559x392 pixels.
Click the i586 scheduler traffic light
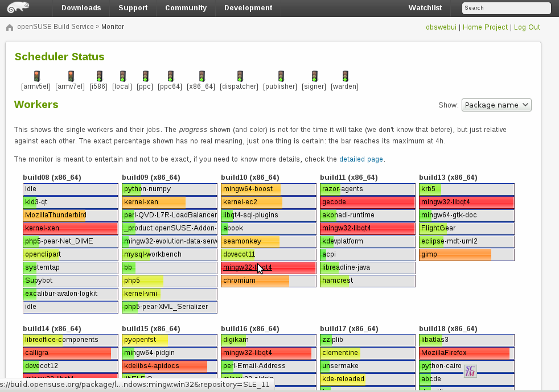pos(99,76)
